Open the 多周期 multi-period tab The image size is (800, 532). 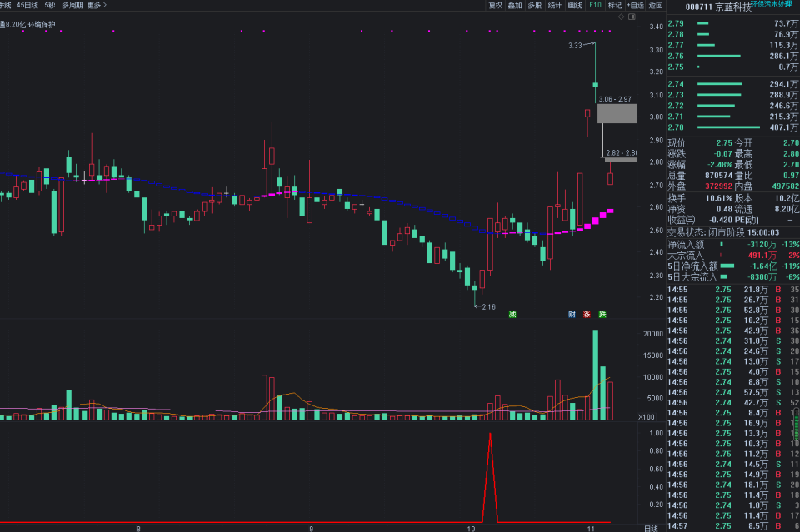72,5
